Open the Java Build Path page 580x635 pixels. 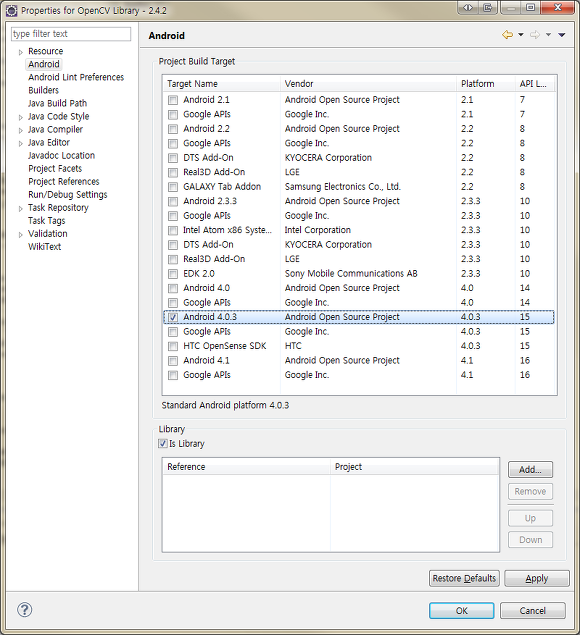58,103
